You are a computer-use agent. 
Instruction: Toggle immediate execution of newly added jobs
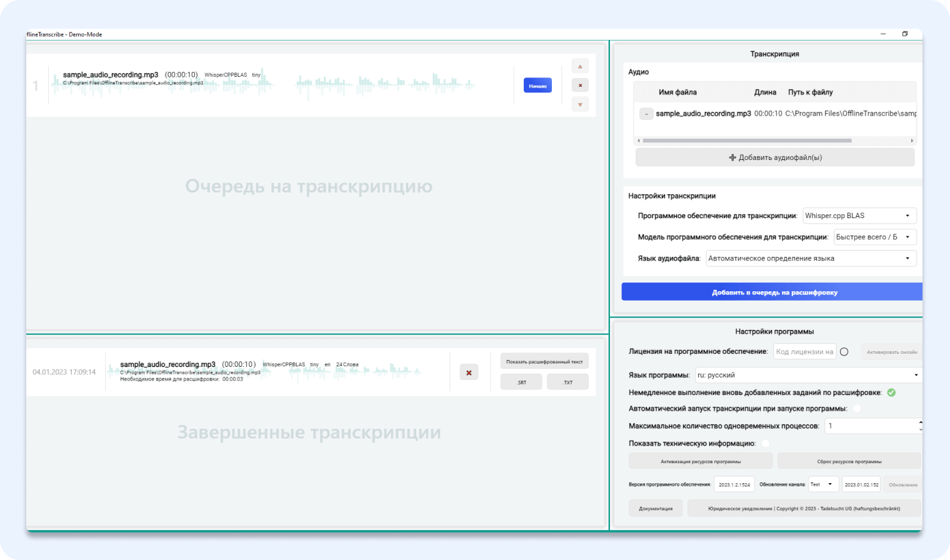(891, 392)
